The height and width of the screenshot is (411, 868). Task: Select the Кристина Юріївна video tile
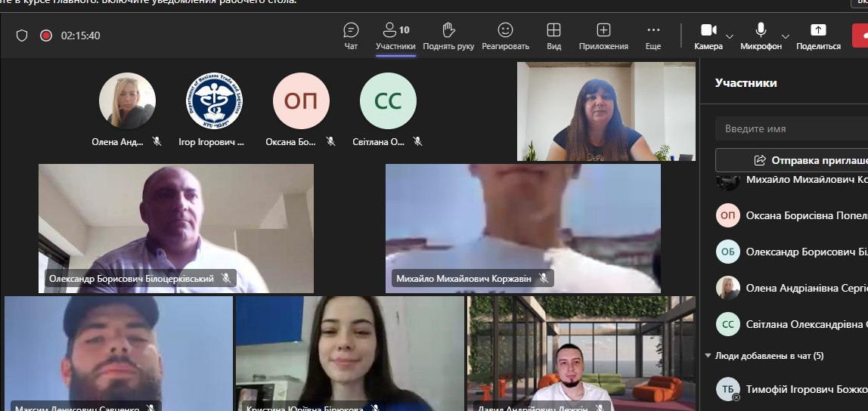tap(350, 354)
